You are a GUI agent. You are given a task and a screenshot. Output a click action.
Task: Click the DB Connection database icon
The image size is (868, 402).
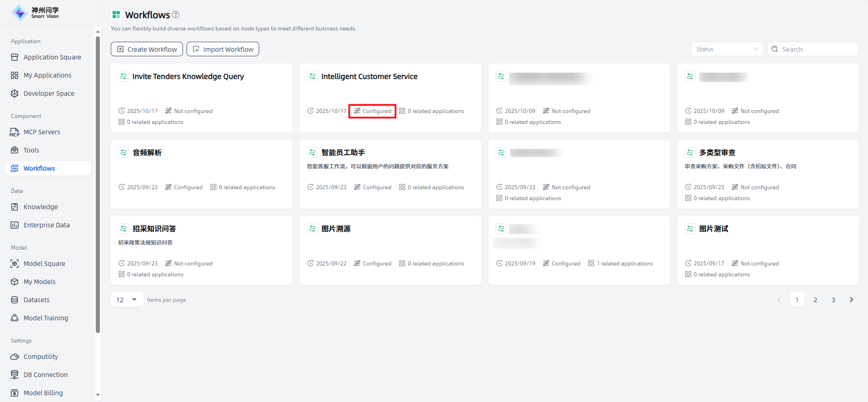pyautogui.click(x=15, y=375)
